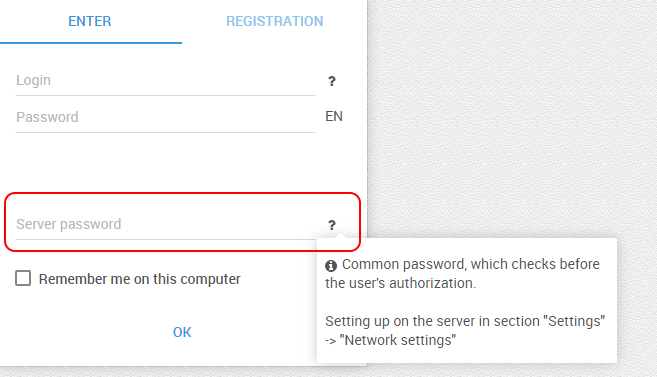Click the "Common password" tooltip sentence

click(x=463, y=274)
